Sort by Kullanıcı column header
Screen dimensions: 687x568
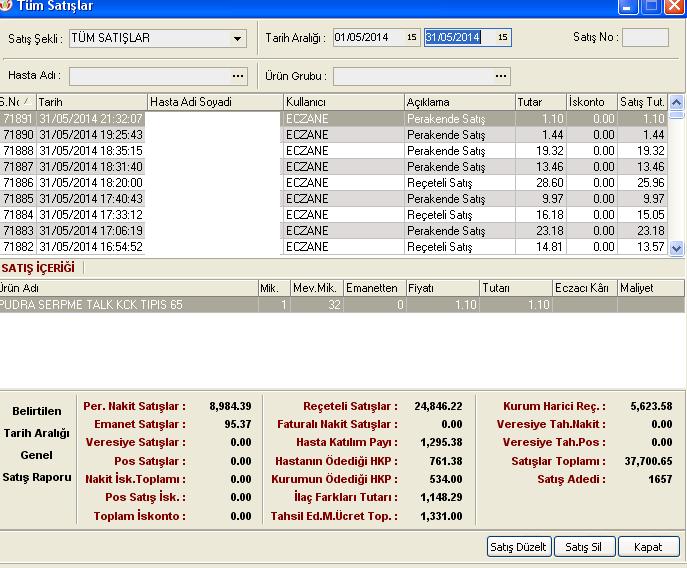point(342,102)
